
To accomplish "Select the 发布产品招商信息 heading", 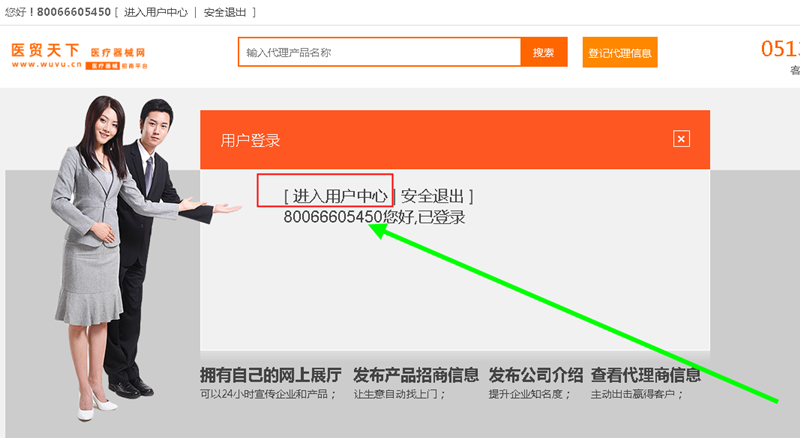I will pos(415,376).
